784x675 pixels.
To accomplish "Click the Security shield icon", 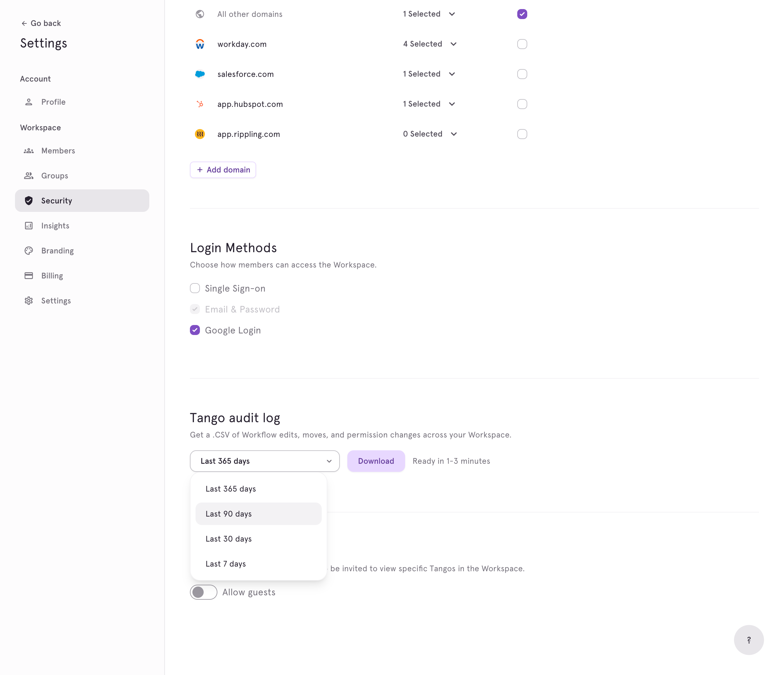I will point(29,201).
